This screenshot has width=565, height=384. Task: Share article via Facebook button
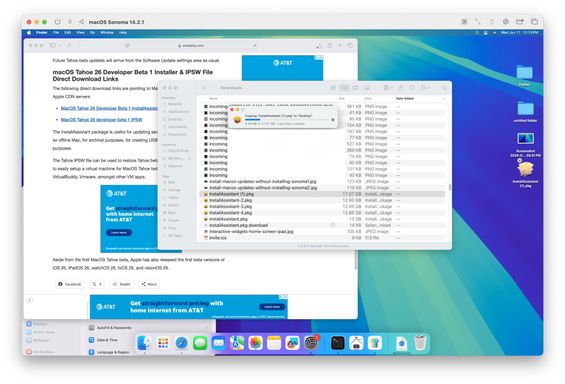tap(70, 284)
